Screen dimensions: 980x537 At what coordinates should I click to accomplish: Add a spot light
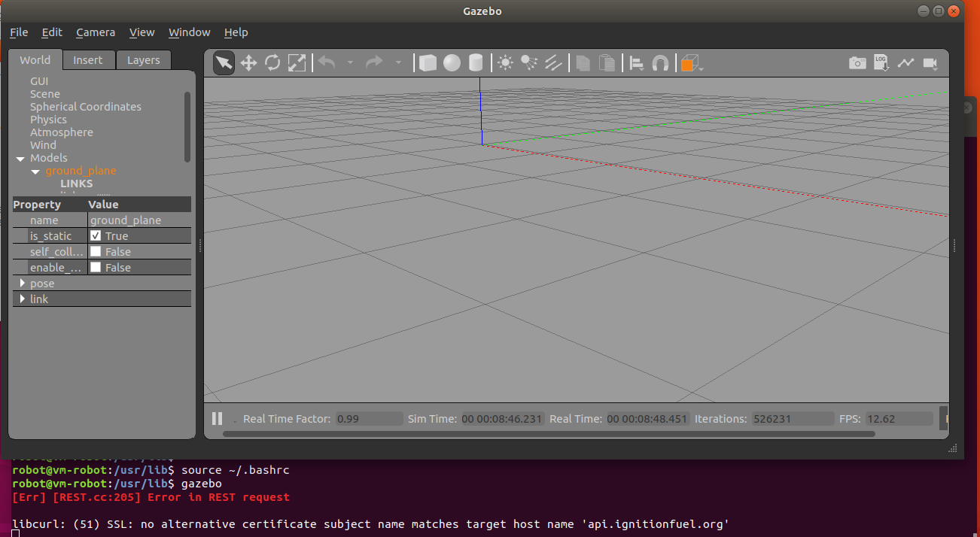point(529,63)
